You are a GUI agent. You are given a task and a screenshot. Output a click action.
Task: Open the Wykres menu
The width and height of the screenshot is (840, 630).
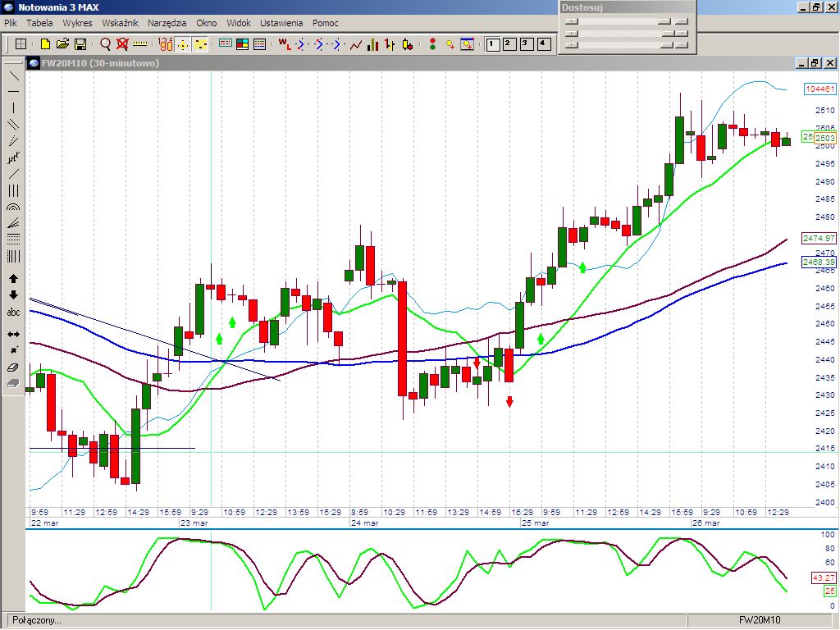point(77,23)
